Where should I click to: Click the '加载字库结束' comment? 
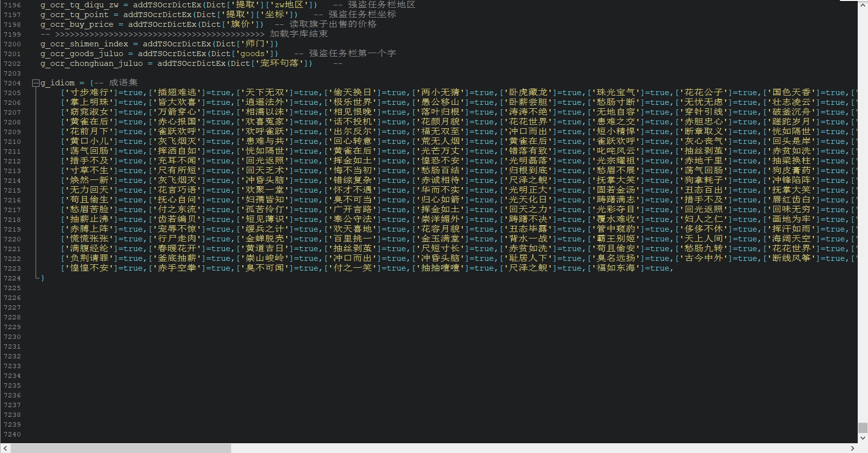pyautogui.click(x=298, y=34)
